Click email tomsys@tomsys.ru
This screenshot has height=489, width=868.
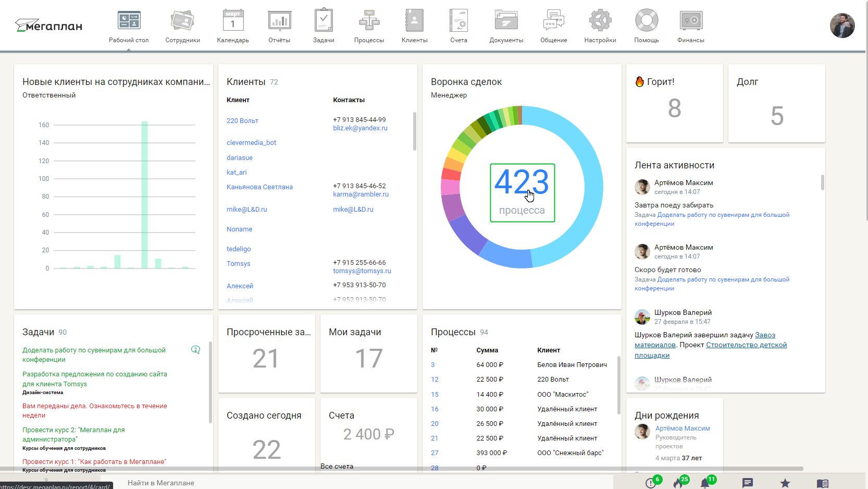pos(362,271)
